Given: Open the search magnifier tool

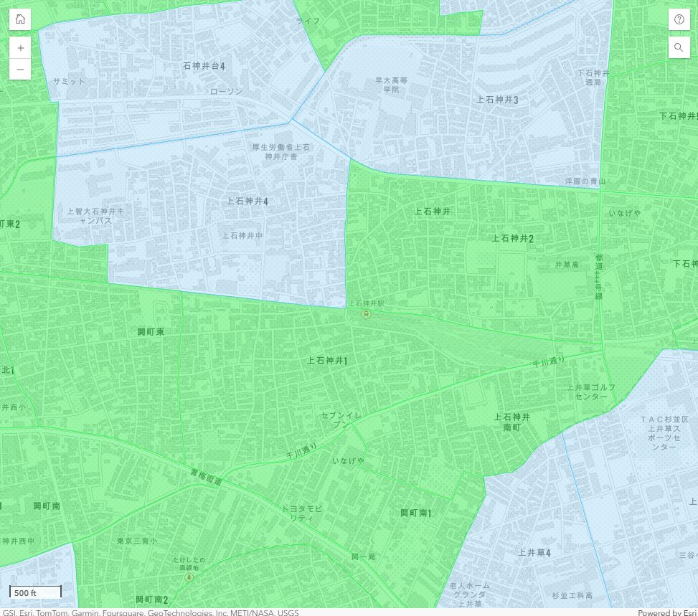Looking at the screenshot, I should click(x=679, y=48).
